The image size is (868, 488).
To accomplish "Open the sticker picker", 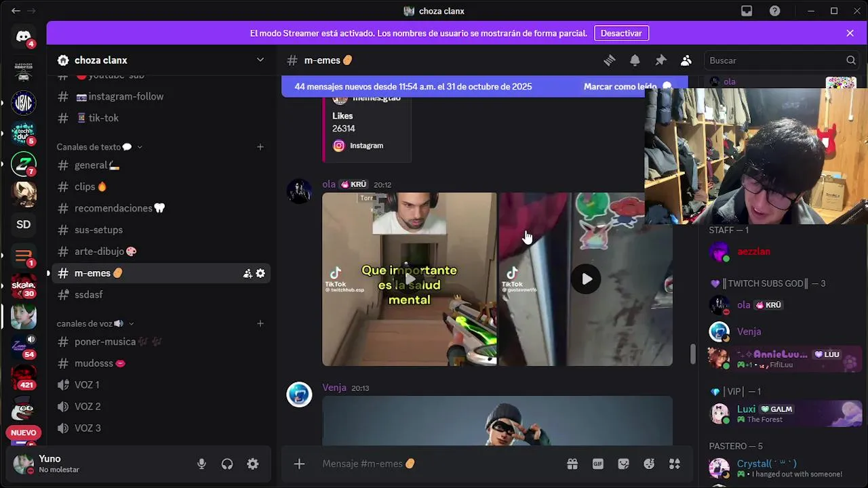I will pos(624,464).
